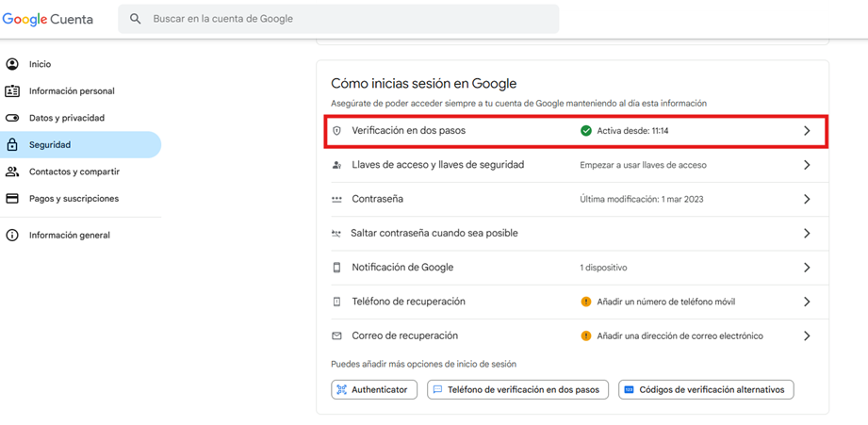The height and width of the screenshot is (425, 868).
Task: Click the magnifying glass search icon
Action: tap(136, 19)
